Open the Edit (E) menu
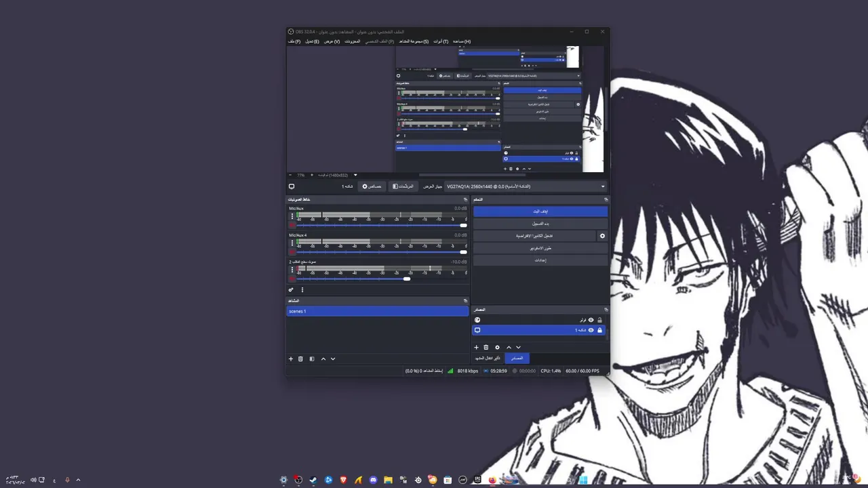 coord(312,41)
